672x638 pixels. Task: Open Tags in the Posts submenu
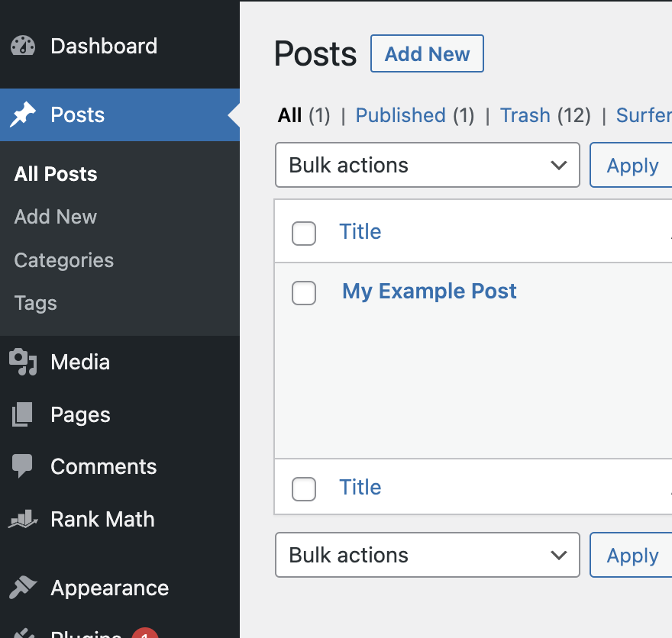point(36,303)
